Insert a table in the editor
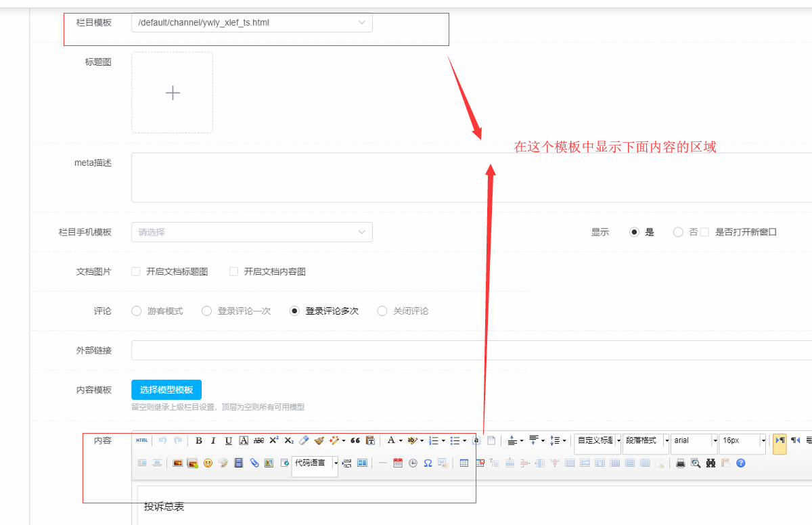This screenshot has width=812, height=525. tap(464, 463)
